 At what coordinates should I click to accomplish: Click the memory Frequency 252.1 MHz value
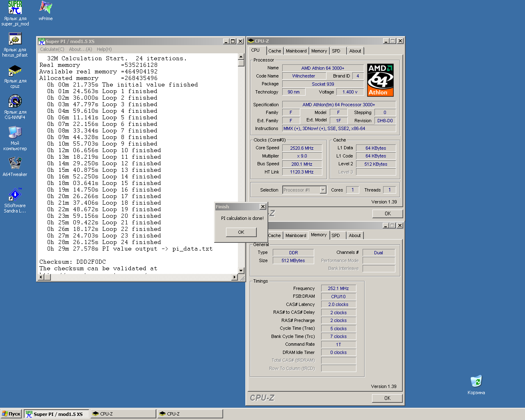tap(338, 288)
